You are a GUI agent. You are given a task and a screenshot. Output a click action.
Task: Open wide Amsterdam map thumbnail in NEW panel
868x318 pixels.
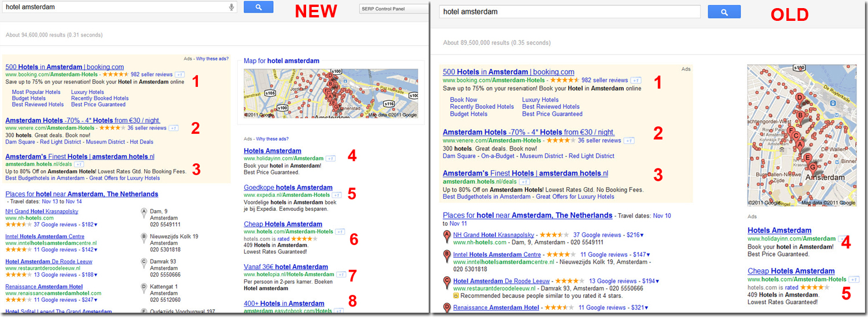click(x=331, y=94)
